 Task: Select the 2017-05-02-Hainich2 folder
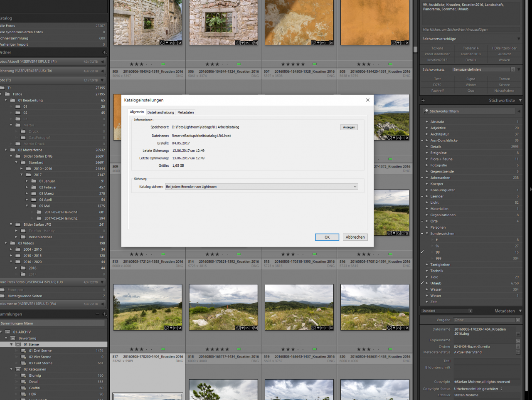point(61,218)
